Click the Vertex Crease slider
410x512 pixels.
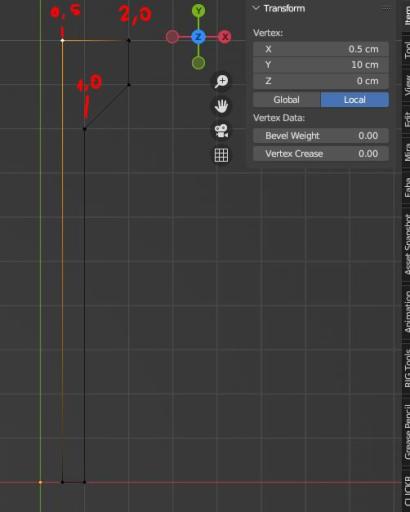(321, 154)
